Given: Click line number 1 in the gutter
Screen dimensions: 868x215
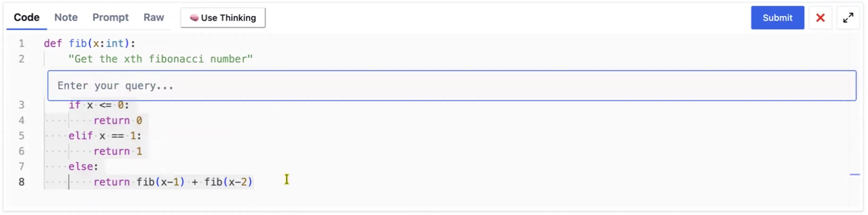Looking at the screenshot, I should click(x=22, y=43).
